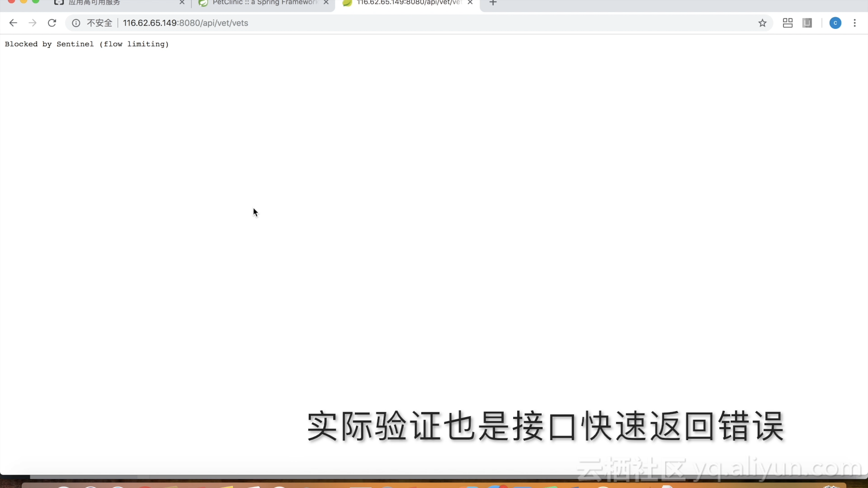This screenshot has height=488, width=868.
Task: Navigate forward in the browser
Action: coord(33,23)
